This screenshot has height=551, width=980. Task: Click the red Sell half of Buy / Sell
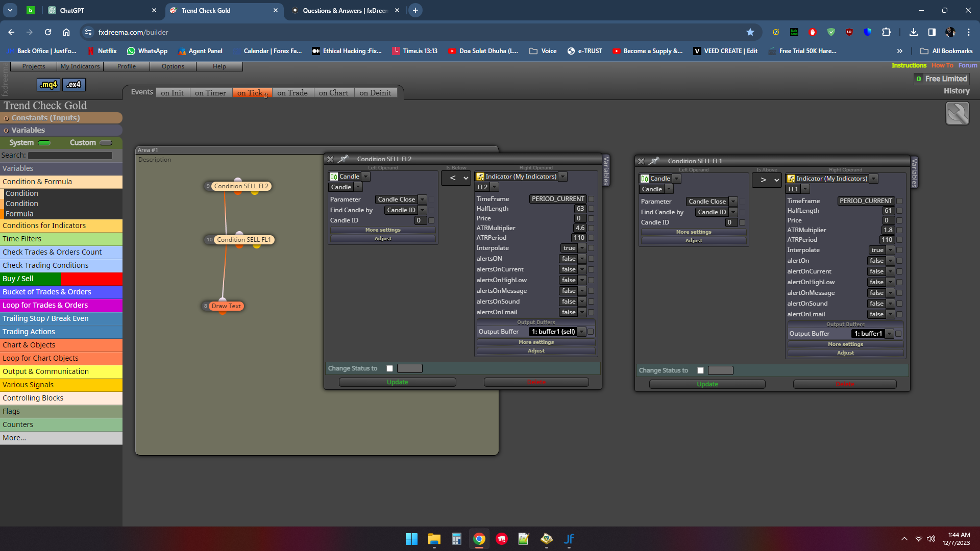(x=92, y=279)
